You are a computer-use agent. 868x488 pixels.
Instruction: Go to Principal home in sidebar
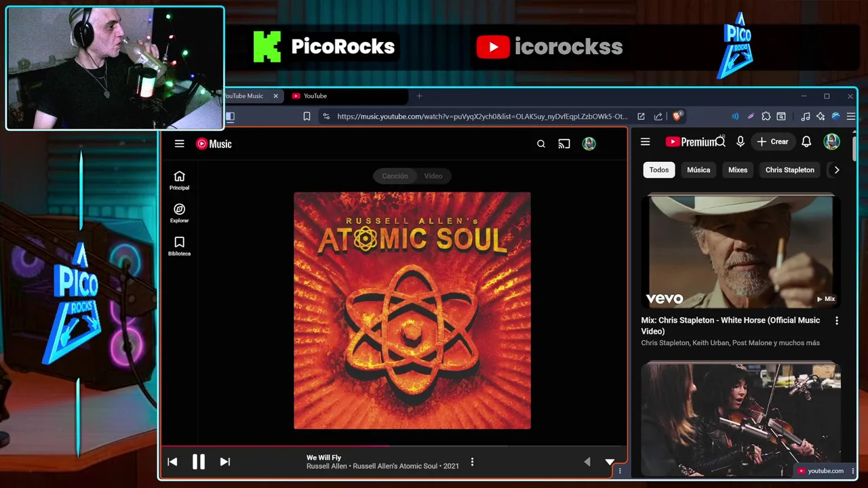[x=179, y=180]
